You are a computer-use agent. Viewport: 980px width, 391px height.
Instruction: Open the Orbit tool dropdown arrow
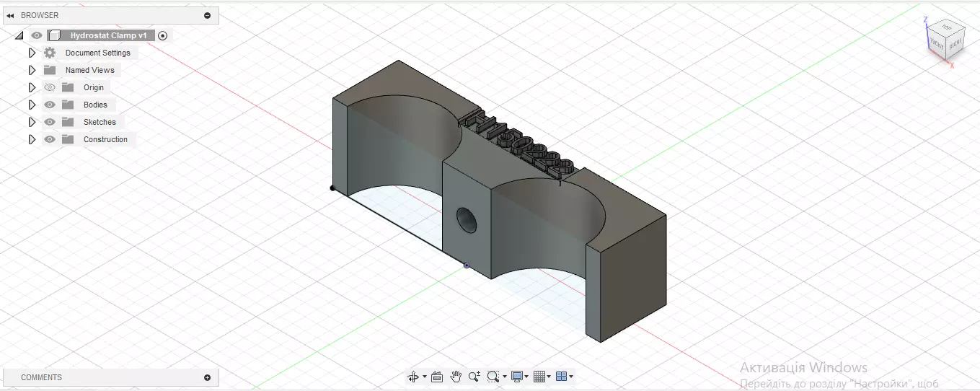point(425,377)
